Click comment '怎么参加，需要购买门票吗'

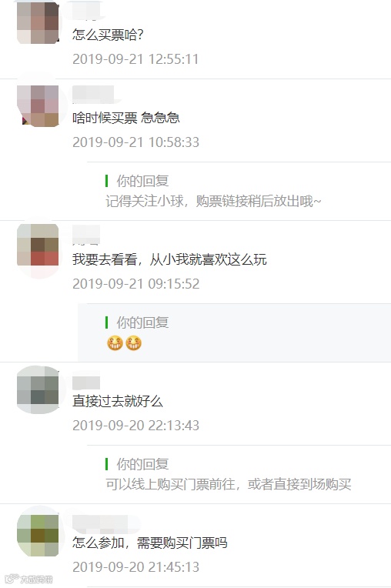(150, 543)
